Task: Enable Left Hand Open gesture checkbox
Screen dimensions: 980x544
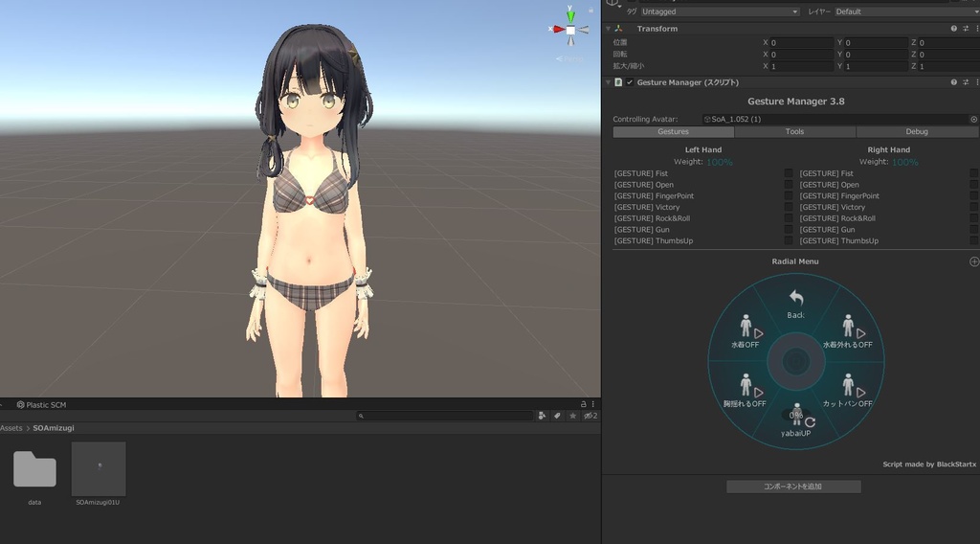Action: tap(789, 185)
